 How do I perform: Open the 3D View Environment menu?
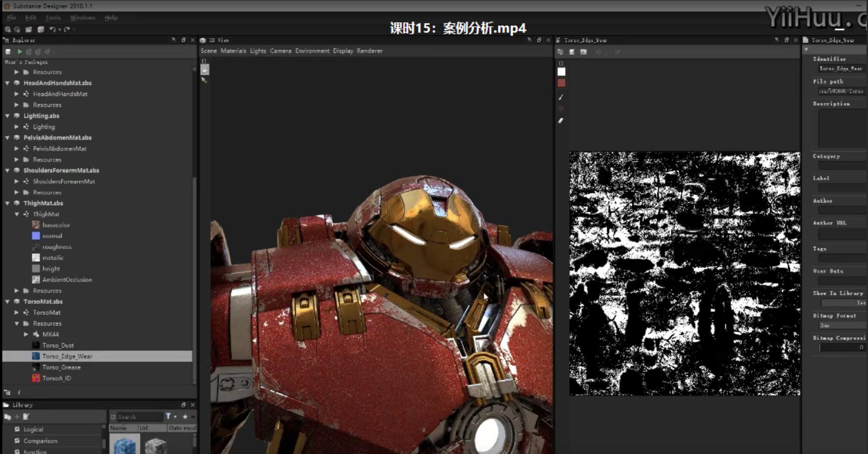point(312,51)
